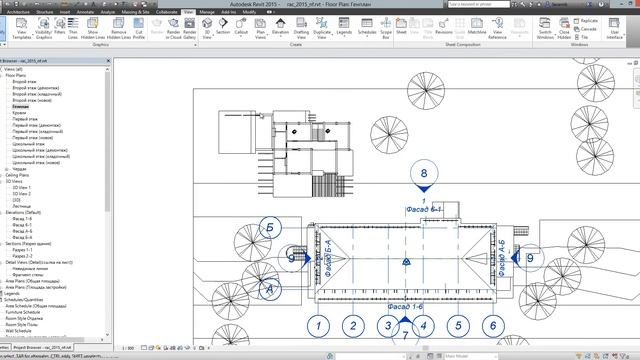Toggle Thin Lines display

pos(73,29)
